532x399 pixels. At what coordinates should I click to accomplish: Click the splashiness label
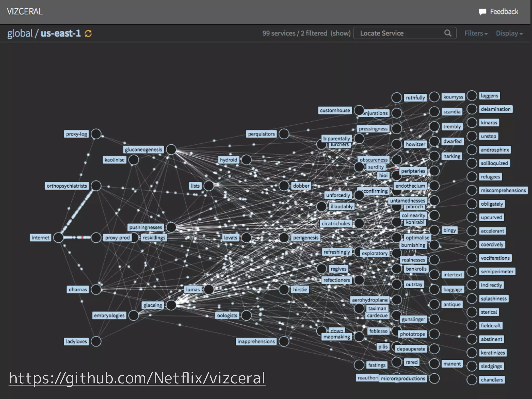coord(494,298)
